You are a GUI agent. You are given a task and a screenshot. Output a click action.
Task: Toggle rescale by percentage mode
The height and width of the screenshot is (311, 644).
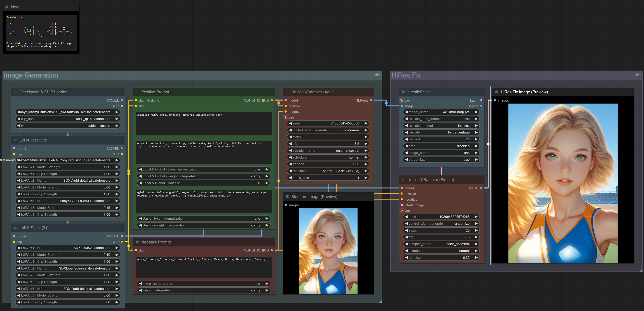(x=441, y=132)
